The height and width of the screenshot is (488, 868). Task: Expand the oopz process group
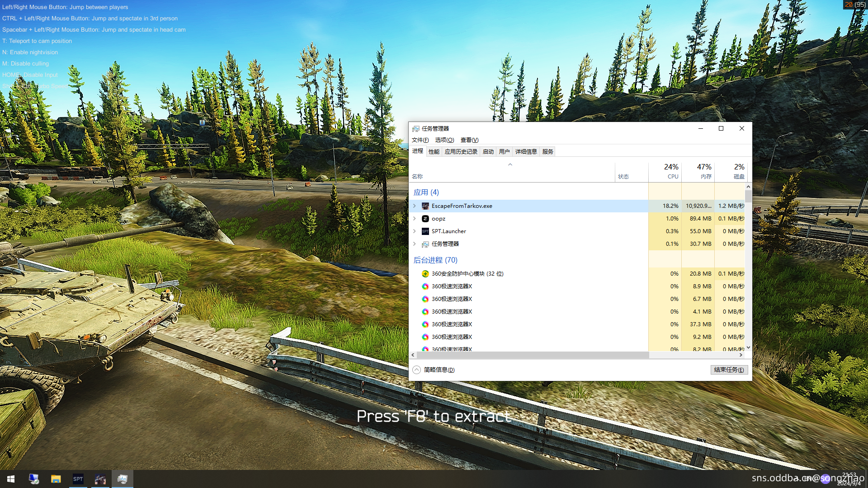[415, 219]
